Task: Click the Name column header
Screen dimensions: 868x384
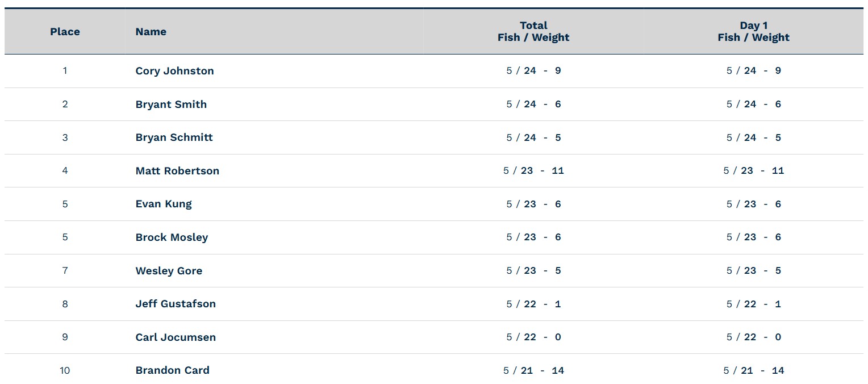Action: pyautogui.click(x=151, y=32)
